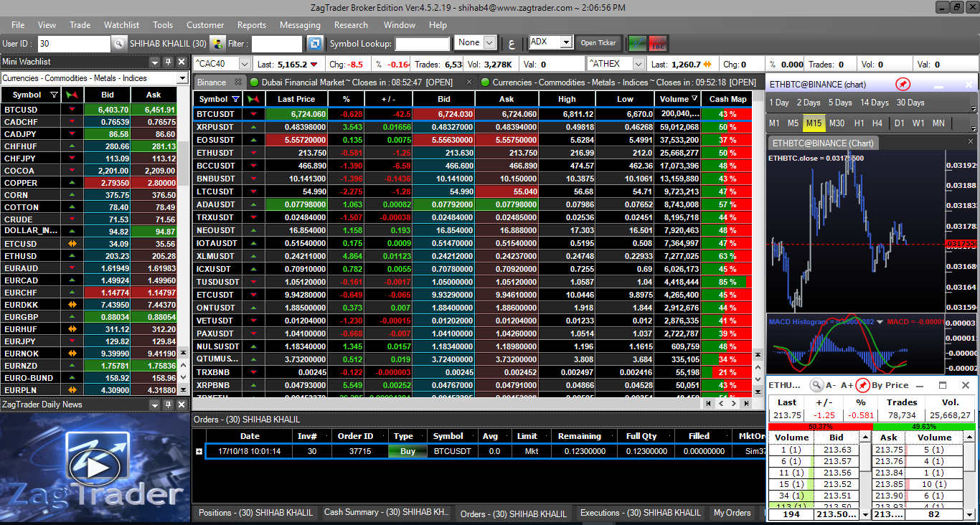The image size is (980, 525).
Task: Show 5 Days chart range
Action: tap(840, 103)
